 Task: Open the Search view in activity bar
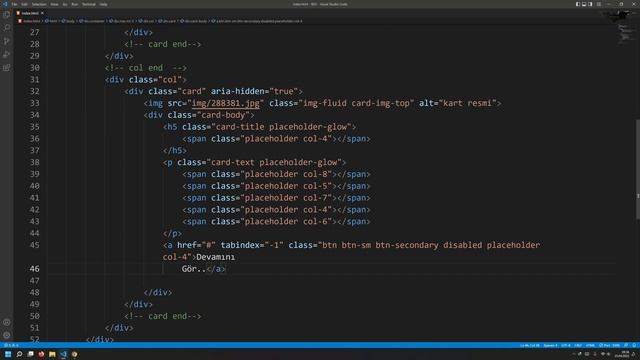point(7,28)
